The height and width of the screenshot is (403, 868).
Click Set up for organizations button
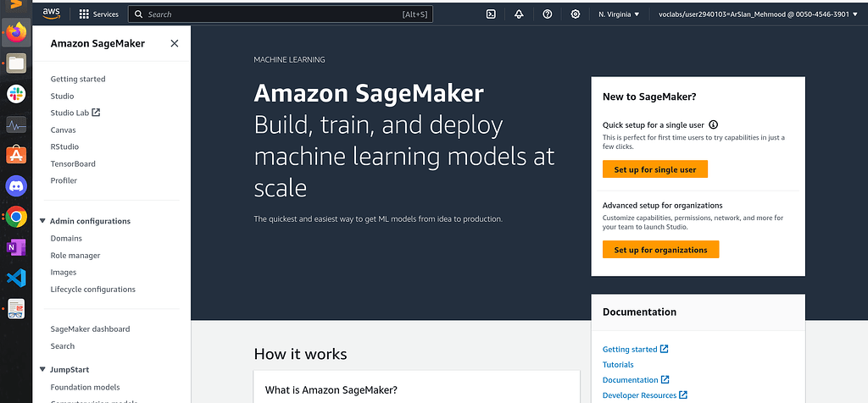[x=660, y=250]
